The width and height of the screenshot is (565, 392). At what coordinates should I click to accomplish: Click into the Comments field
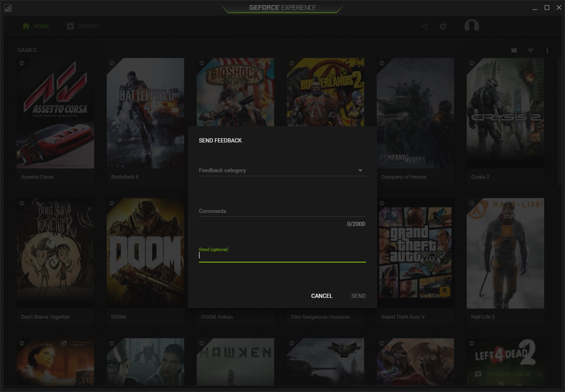coord(282,211)
